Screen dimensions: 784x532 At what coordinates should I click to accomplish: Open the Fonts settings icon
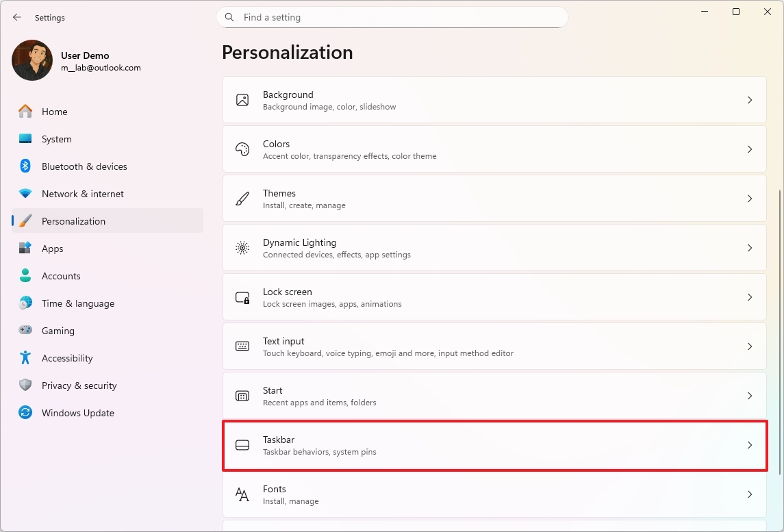point(242,494)
